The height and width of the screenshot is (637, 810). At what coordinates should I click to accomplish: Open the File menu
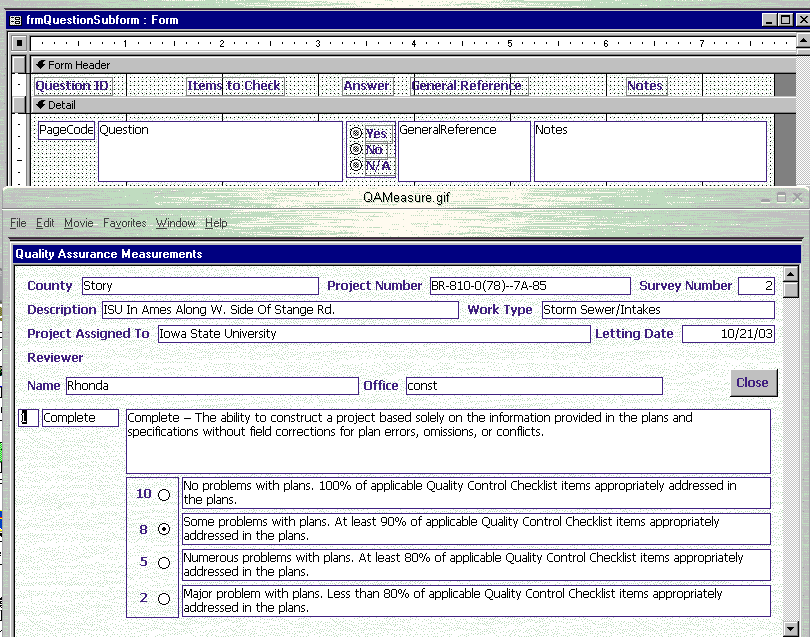point(18,223)
